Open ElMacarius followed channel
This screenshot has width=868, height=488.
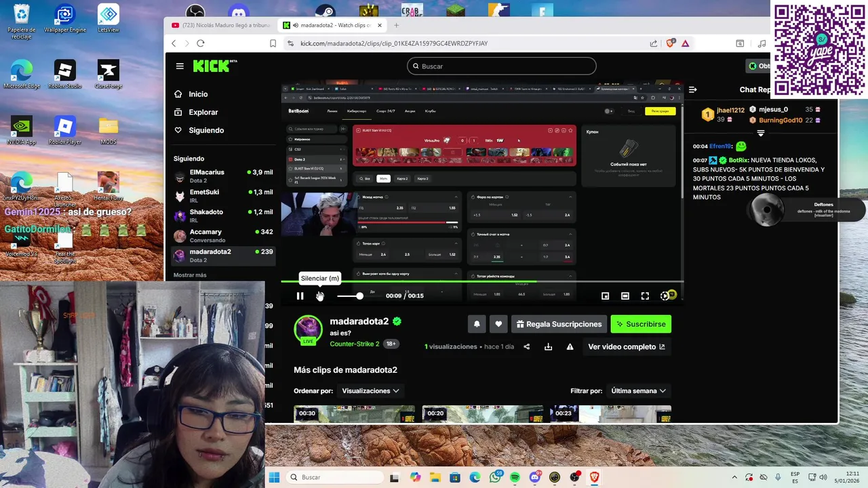click(x=223, y=176)
